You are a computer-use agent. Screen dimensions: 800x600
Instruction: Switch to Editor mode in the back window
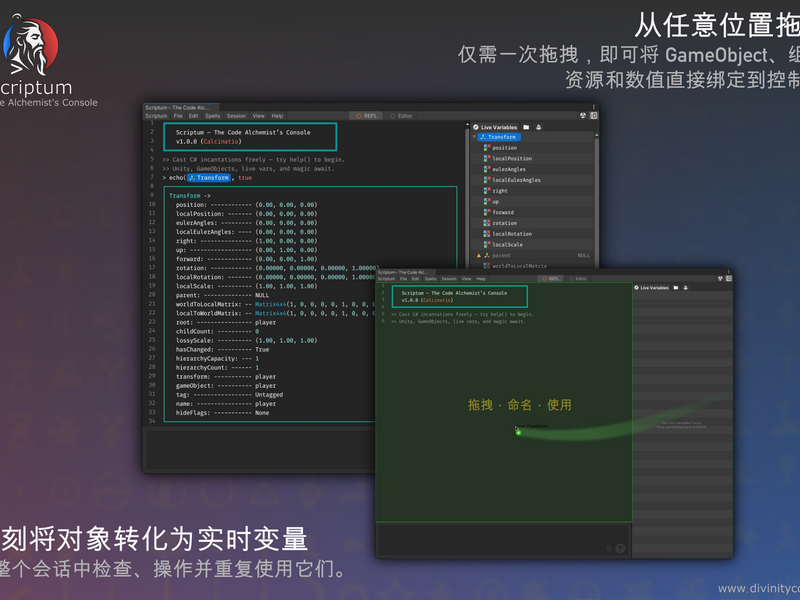pyautogui.click(x=401, y=116)
